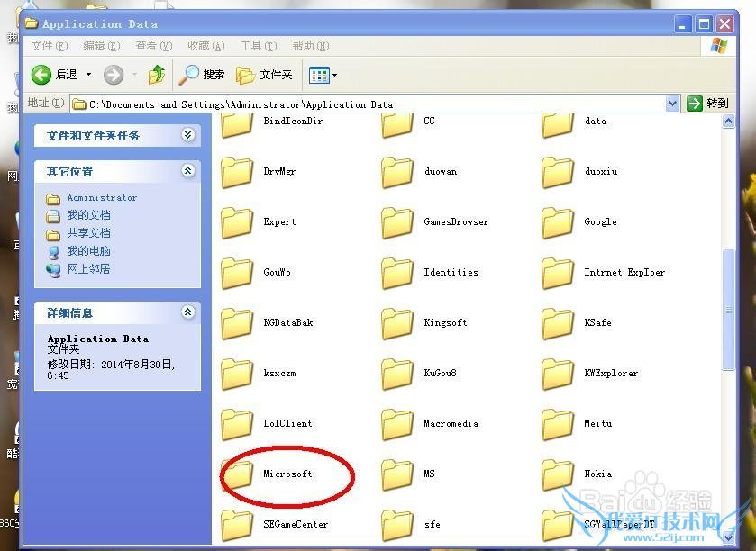Select the KuGou8 folder icon
The width and height of the screenshot is (756, 551).
(397, 375)
